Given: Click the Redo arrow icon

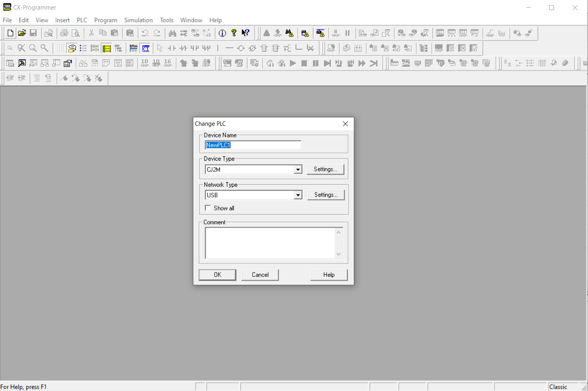Looking at the screenshot, I should point(157,33).
